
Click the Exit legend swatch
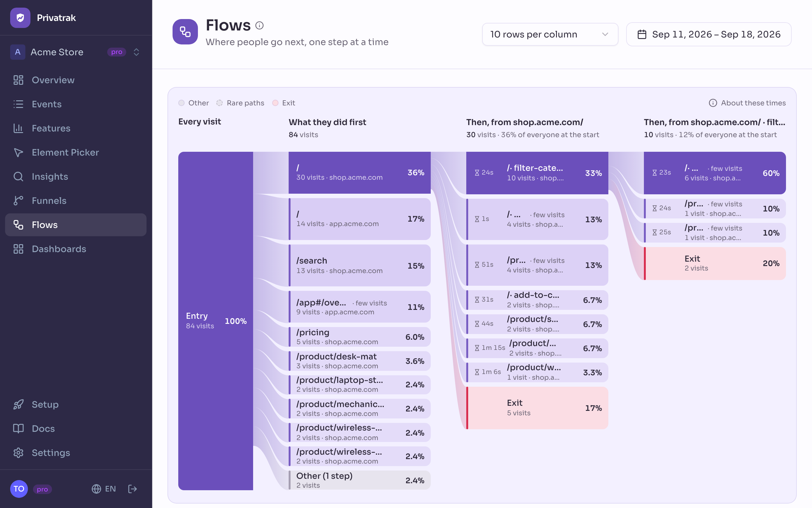275,103
